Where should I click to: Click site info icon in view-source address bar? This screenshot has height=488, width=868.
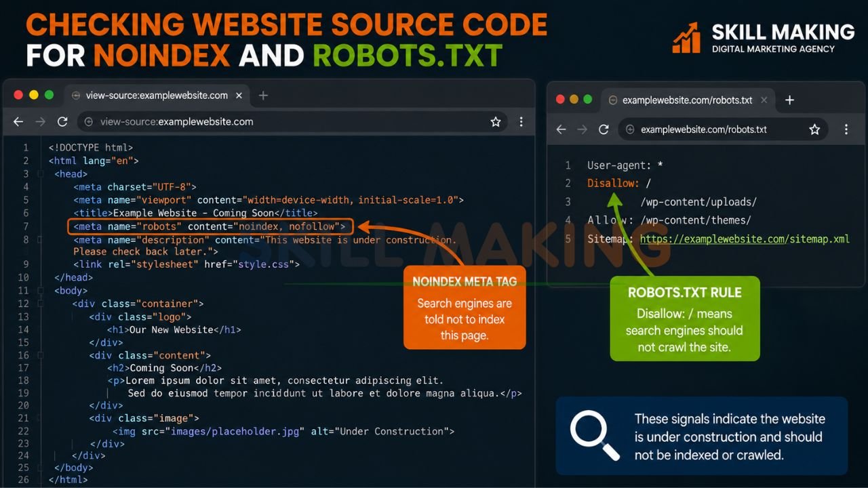click(x=88, y=122)
